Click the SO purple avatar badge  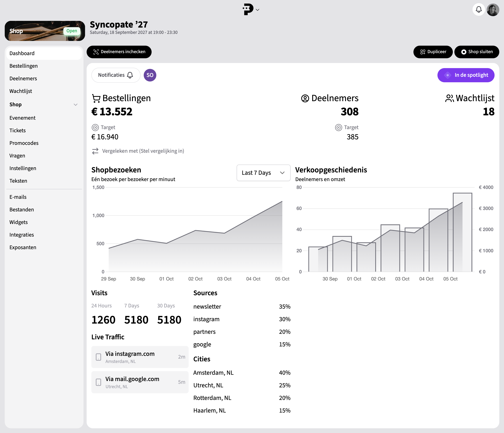click(x=150, y=75)
